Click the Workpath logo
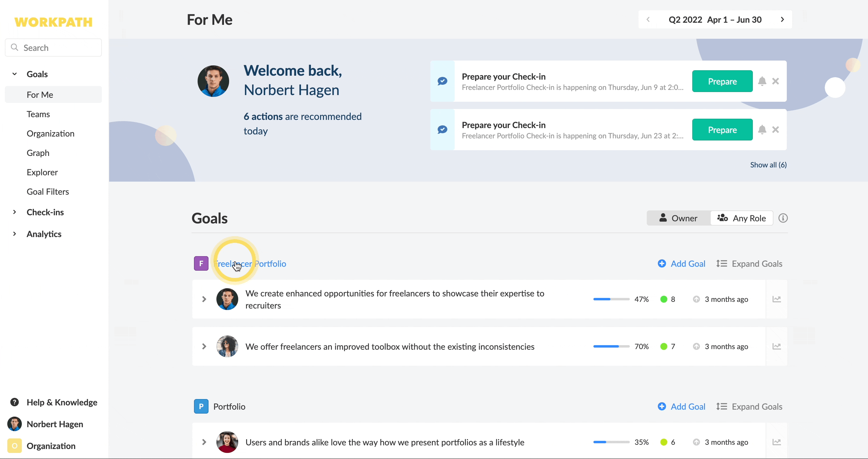This screenshot has width=868, height=459. pyautogui.click(x=53, y=22)
